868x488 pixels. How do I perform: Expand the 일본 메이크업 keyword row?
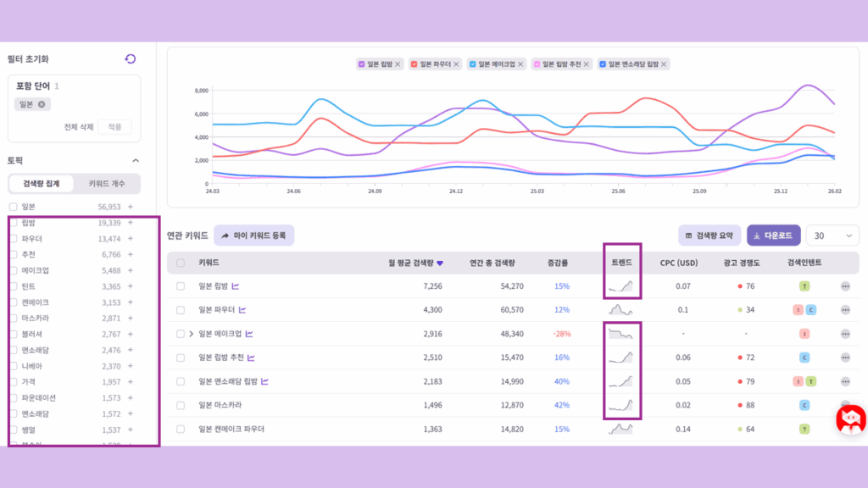click(x=192, y=334)
